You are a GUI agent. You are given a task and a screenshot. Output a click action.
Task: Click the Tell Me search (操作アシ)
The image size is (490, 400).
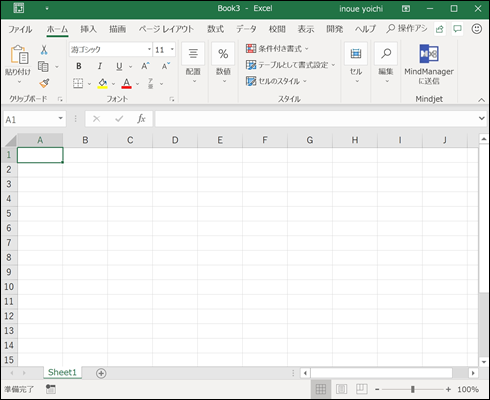point(407,29)
